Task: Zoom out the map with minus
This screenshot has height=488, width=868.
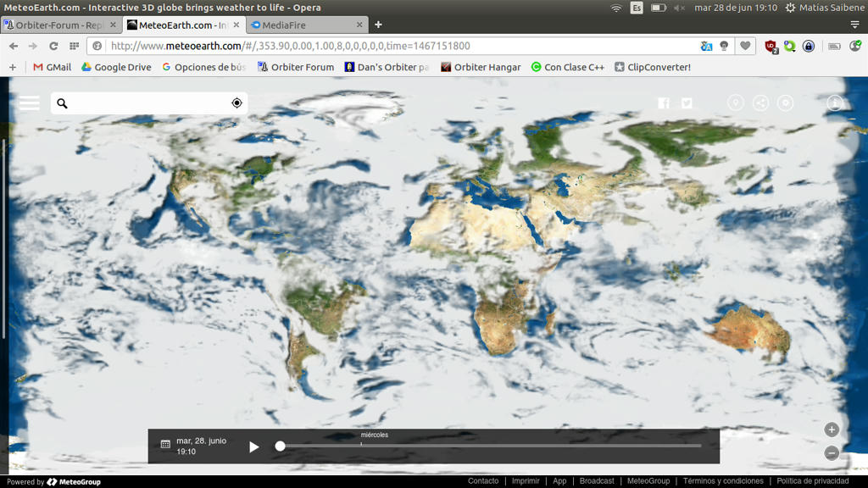Action: (x=832, y=453)
